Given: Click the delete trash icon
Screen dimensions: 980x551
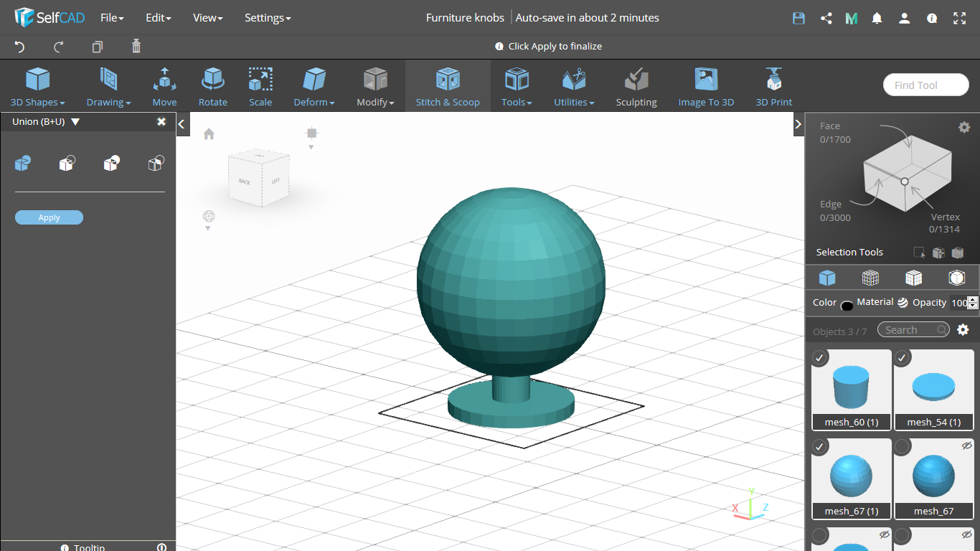Looking at the screenshot, I should click(136, 47).
